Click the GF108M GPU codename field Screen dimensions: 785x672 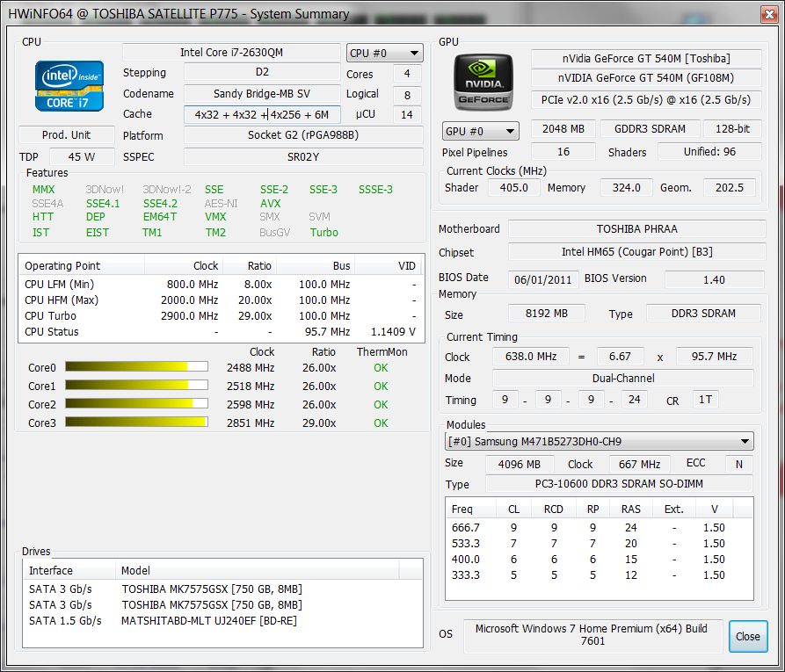646,78
